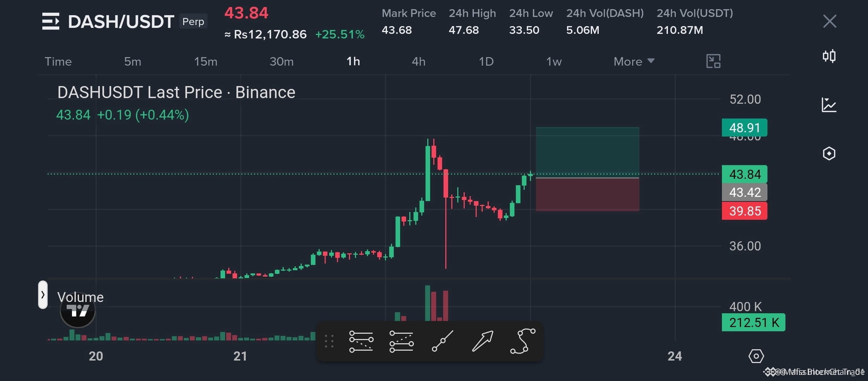Viewport: 868px width, 381px height.
Task: Expand the side panel with the arrow handle
Action: tap(43, 295)
